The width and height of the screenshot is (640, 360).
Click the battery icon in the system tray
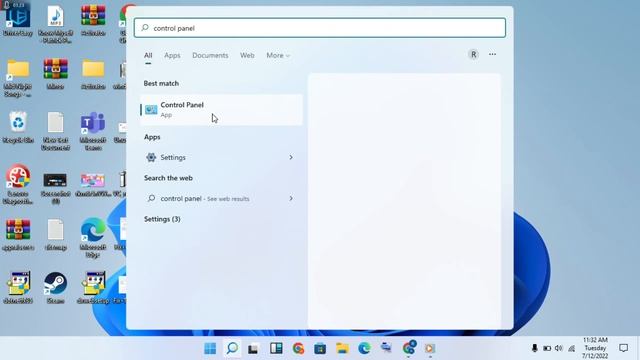pyautogui.click(x=547, y=348)
